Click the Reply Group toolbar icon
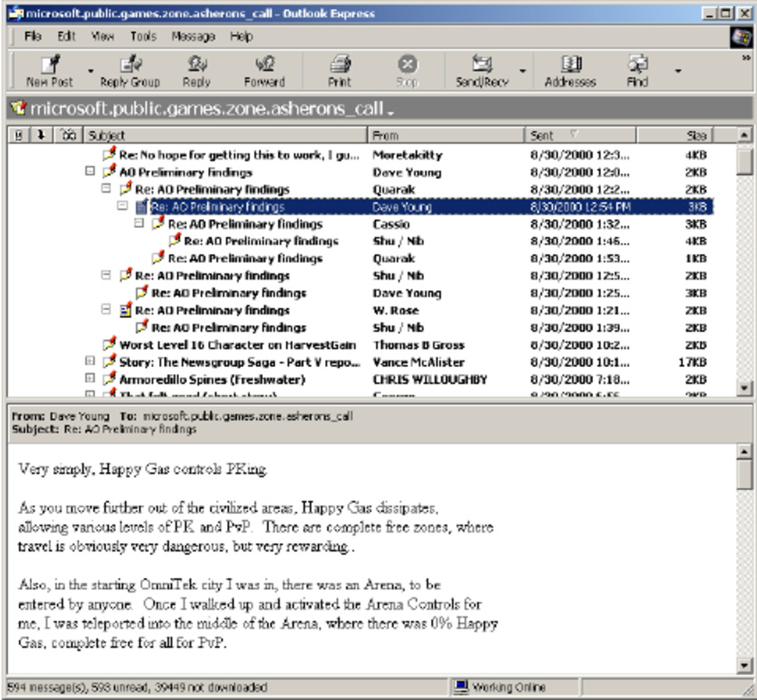 [x=130, y=64]
